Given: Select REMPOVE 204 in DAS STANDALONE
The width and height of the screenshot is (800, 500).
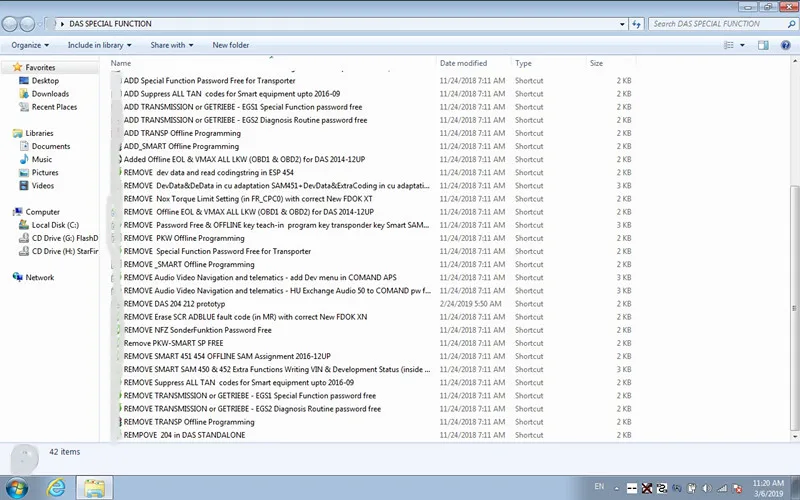Looking at the screenshot, I should [184, 435].
